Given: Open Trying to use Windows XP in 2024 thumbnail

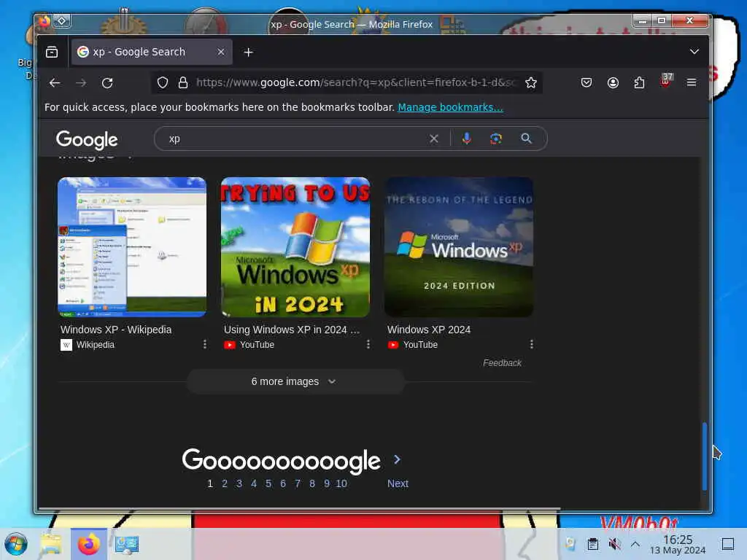Looking at the screenshot, I should click(295, 247).
